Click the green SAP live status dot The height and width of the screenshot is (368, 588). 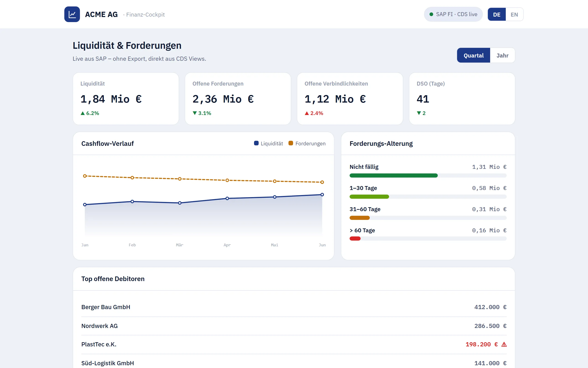click(431, 14)
